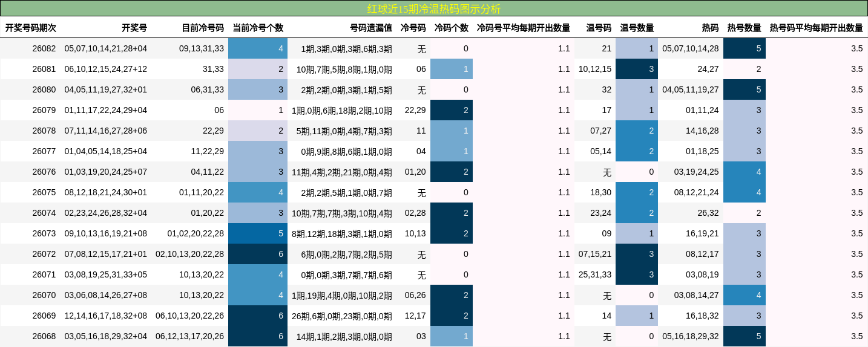868x347 pixels.
Task: Click cold count cell in row 26082
Action: tap(258, 48)
